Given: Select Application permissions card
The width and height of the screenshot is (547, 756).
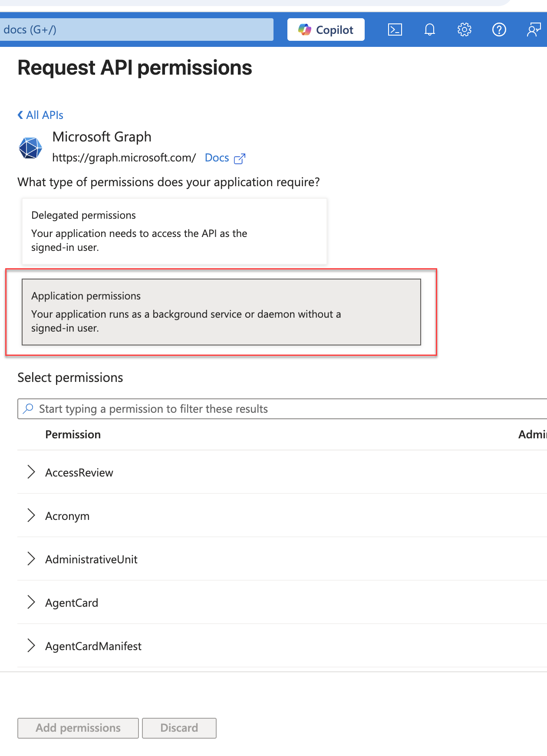Looking at the screenshot, I should (221, 312).
